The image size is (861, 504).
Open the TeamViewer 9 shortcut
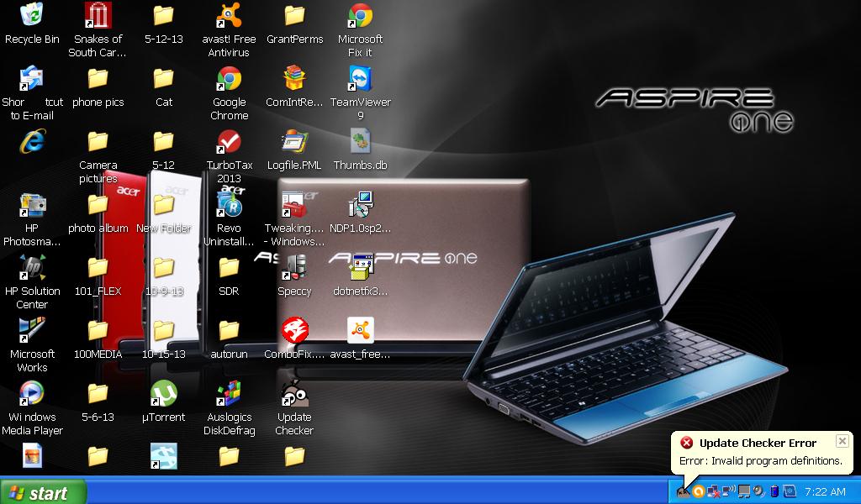tap(360, 78)
